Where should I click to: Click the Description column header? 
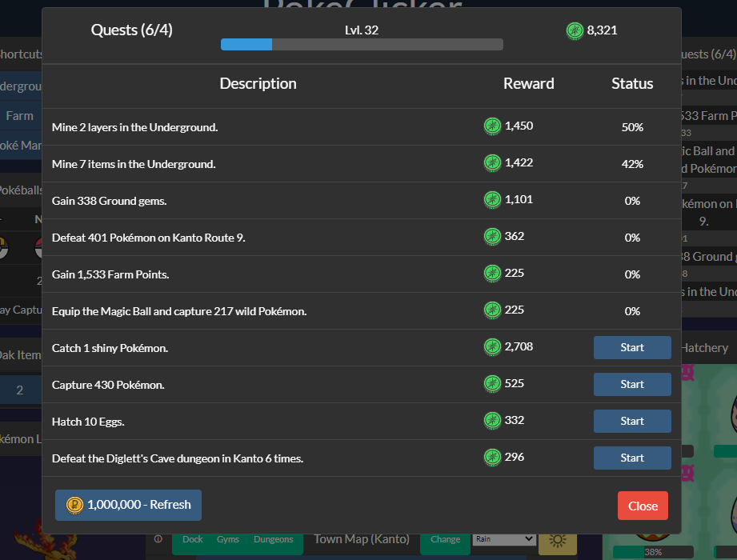[258, 84]
